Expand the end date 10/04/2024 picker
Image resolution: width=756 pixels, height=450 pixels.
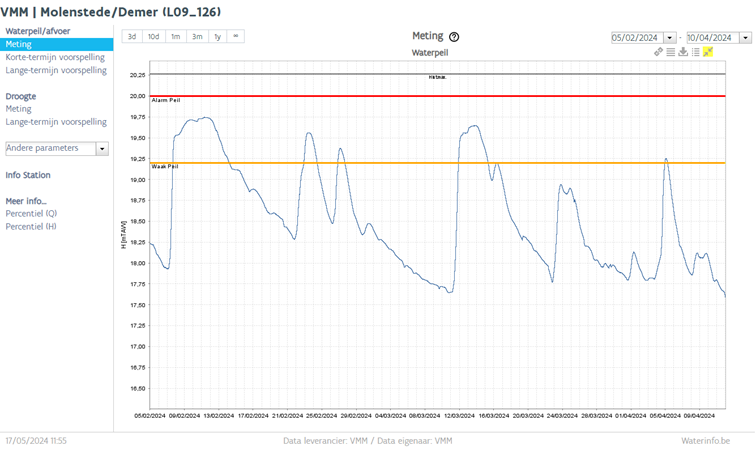pyautogui.click(x=745, y=38)
